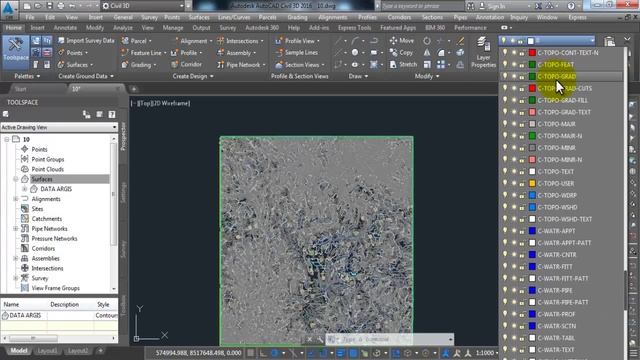Click the command line close X icon
Image resolution: width=640 pixels, height=360 pixels.
point(309,339)
